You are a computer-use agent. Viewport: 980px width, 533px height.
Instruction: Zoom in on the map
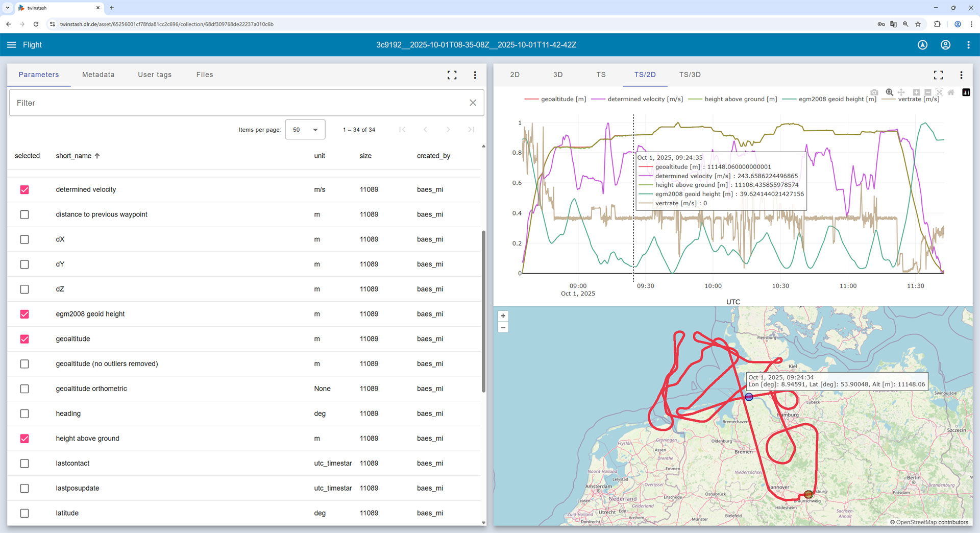(x=503, y=316)
